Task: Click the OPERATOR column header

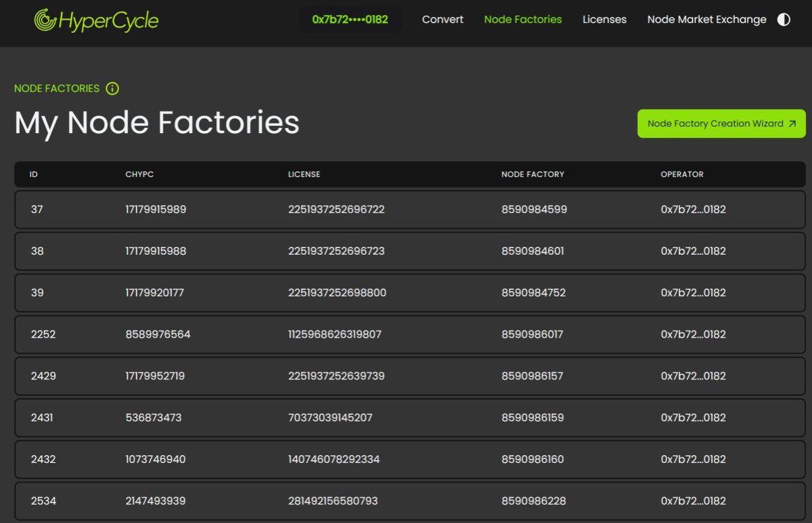Action: click(x=682, y=175)
